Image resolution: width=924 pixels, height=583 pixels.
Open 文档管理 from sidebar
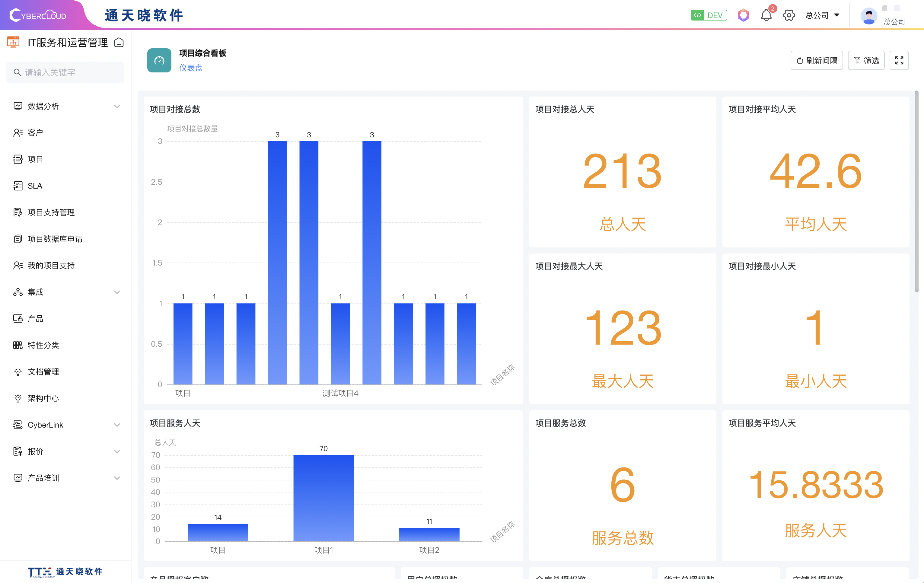[43, 371]
